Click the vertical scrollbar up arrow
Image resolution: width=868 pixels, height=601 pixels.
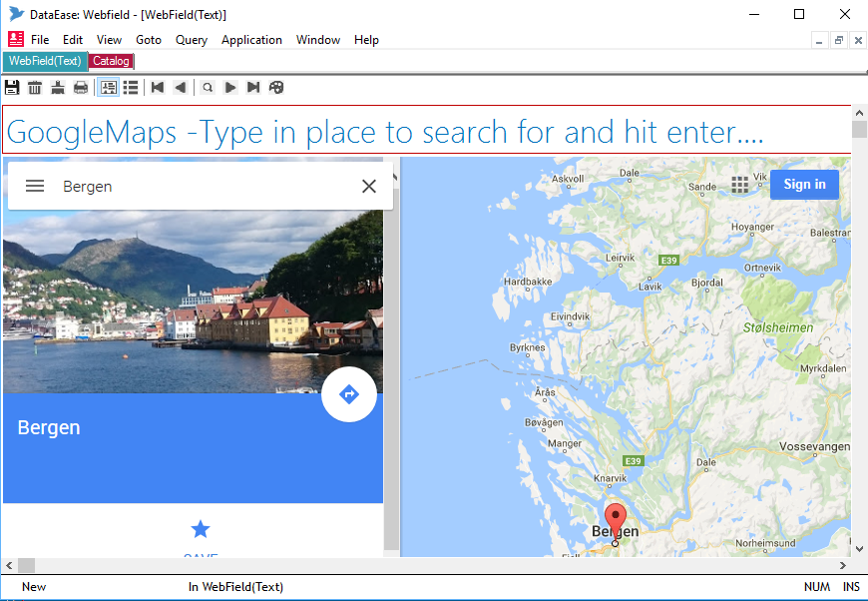[859, 113]
